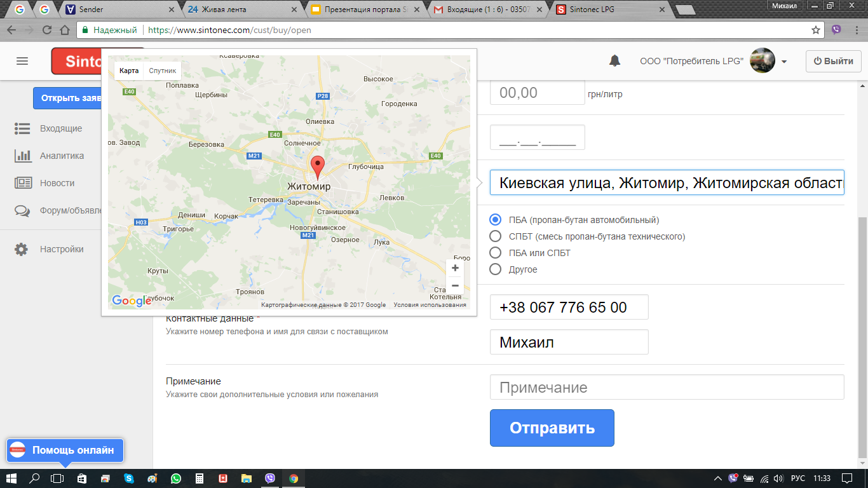Bookmark this page with the star icon

[x=816, y=30]
